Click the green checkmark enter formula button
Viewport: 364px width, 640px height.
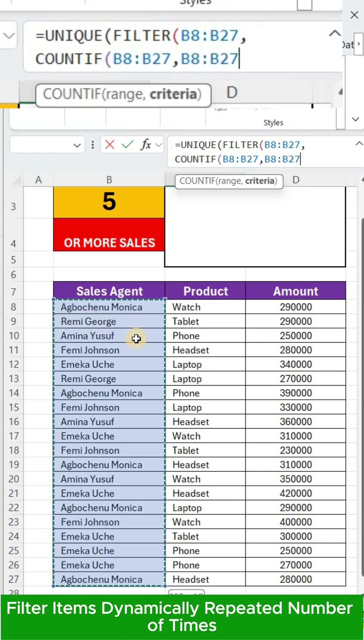pyautogui.click(x=128, y=145)
